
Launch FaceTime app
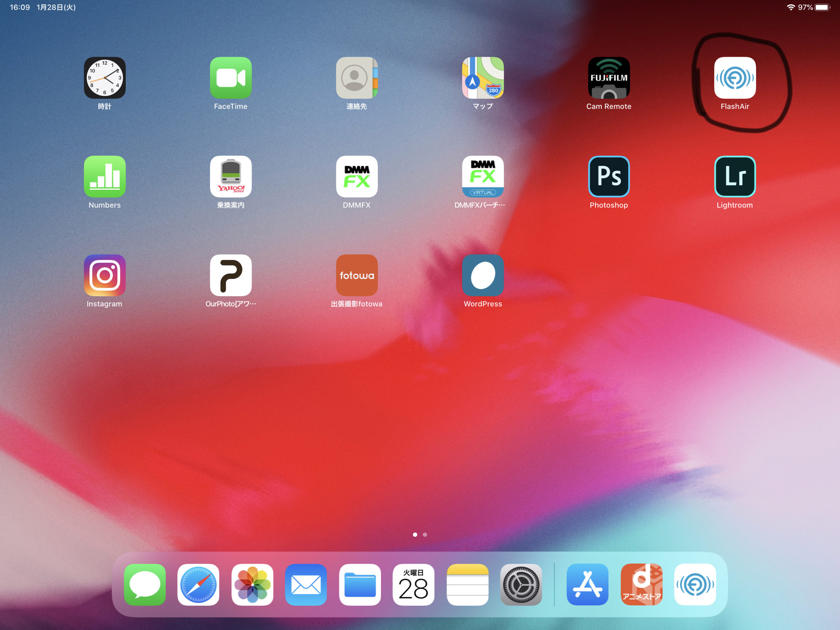(x=230, y=78)
